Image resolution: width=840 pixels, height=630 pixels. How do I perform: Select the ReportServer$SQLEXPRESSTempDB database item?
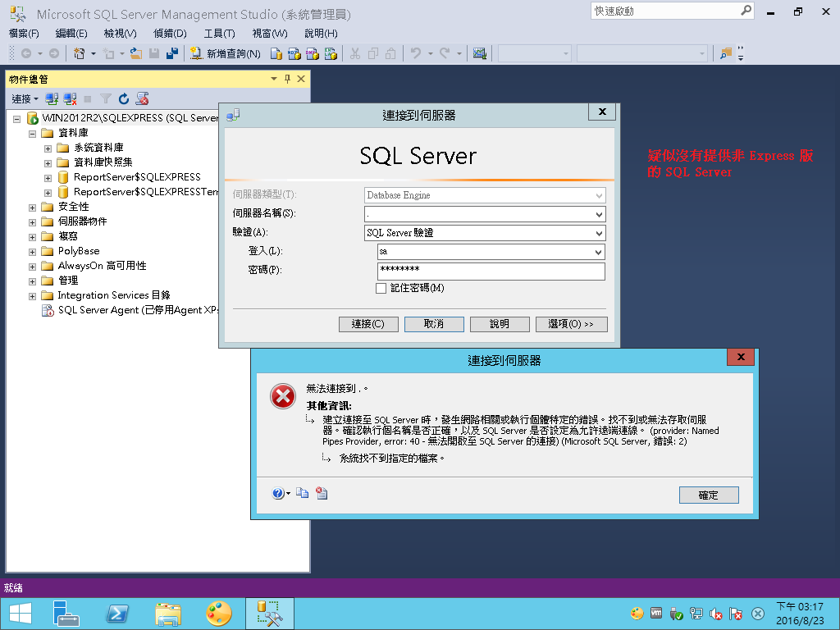click(x=138, y=192)
